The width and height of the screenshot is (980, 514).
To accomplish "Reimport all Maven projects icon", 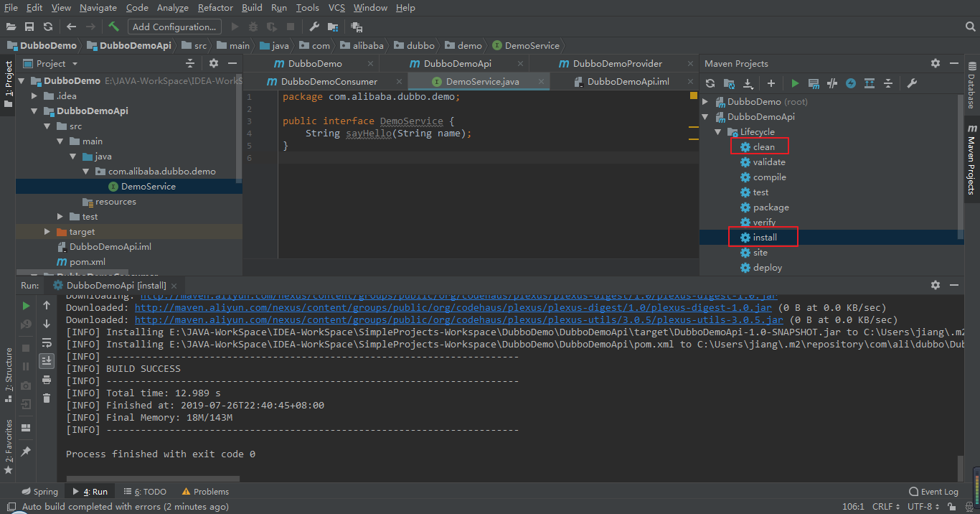I will coord(710,83).
